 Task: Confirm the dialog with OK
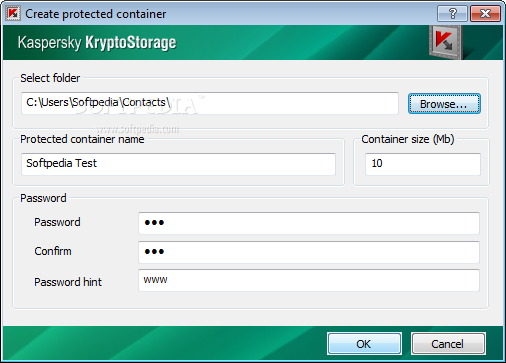(x=364, y=343)
